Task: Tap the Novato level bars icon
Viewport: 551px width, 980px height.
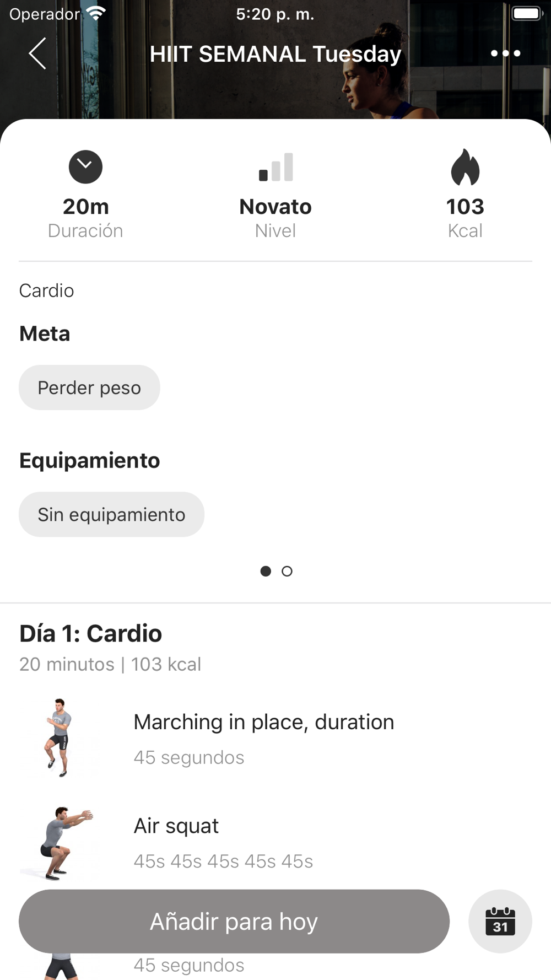Action: [x=275, y=167]
